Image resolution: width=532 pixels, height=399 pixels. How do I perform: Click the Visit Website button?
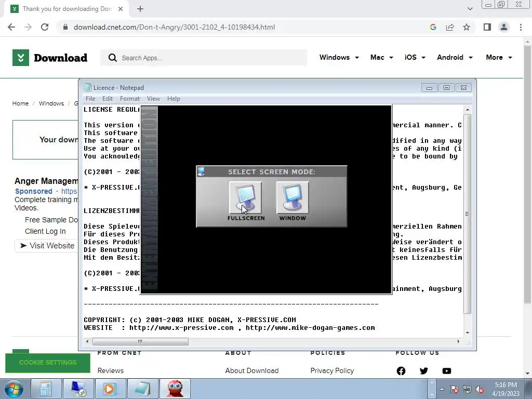(47, 246)
